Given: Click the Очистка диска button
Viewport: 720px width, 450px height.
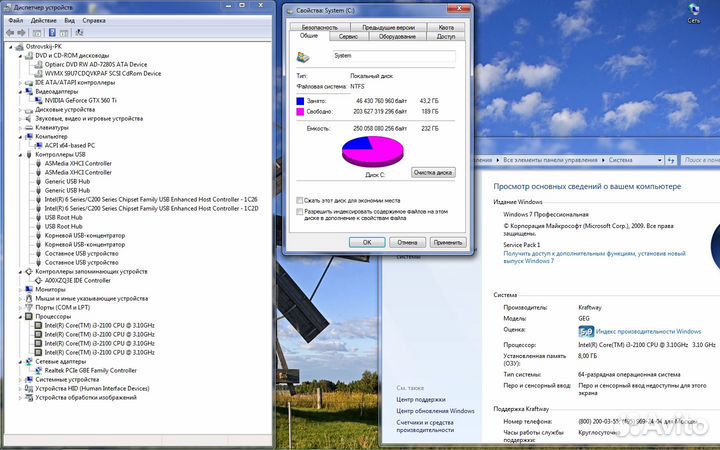Looking at the screenshot, I should click(x=433, y=173).
